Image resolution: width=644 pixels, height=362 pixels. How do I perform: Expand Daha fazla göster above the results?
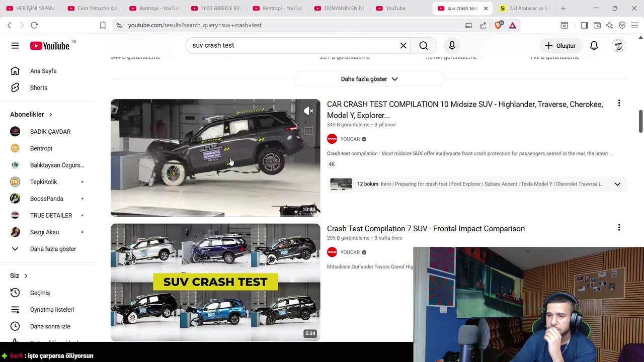point(369,79)
